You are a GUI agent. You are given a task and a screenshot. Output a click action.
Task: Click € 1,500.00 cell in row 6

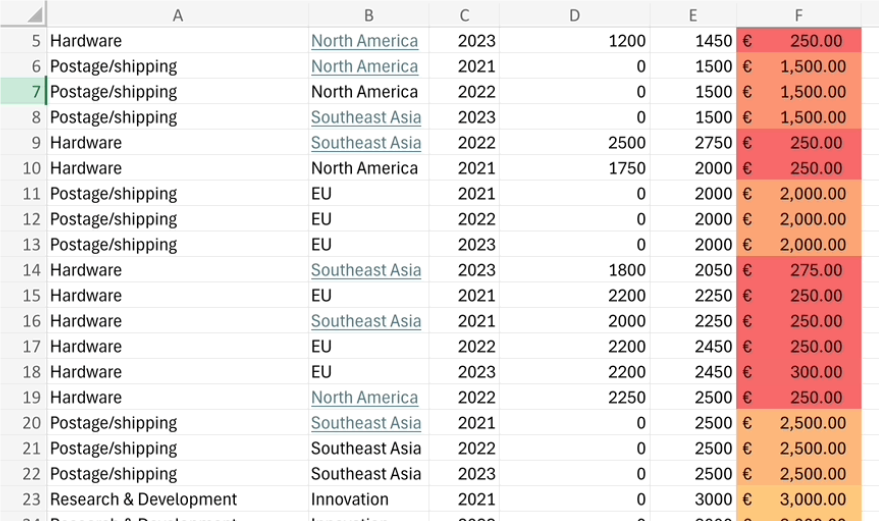coord(798,66)
